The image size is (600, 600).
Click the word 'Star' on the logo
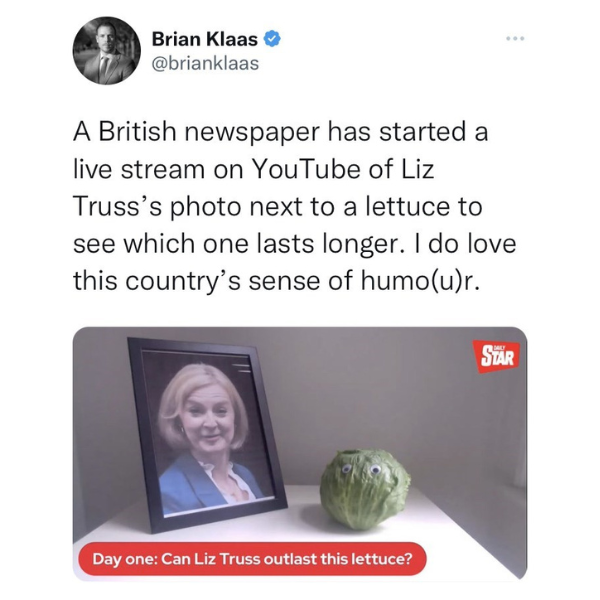497,359
